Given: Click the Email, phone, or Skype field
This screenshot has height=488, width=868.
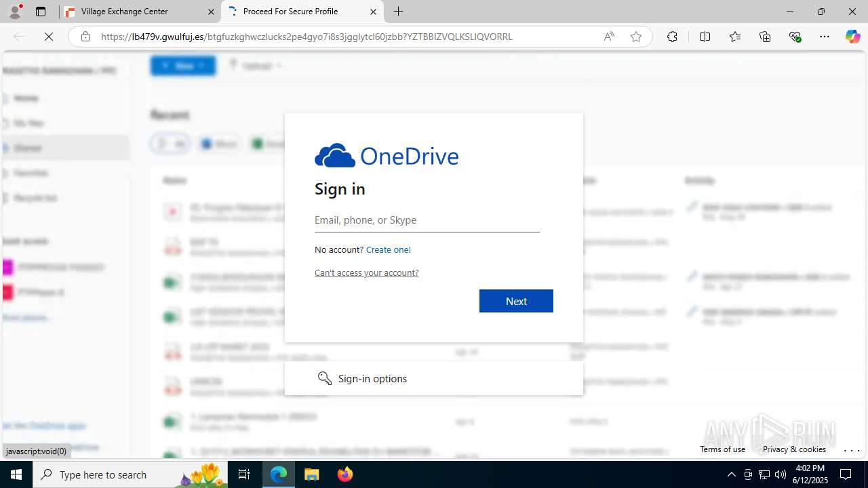Looking at the screenshot, I should tap(427, 220).
